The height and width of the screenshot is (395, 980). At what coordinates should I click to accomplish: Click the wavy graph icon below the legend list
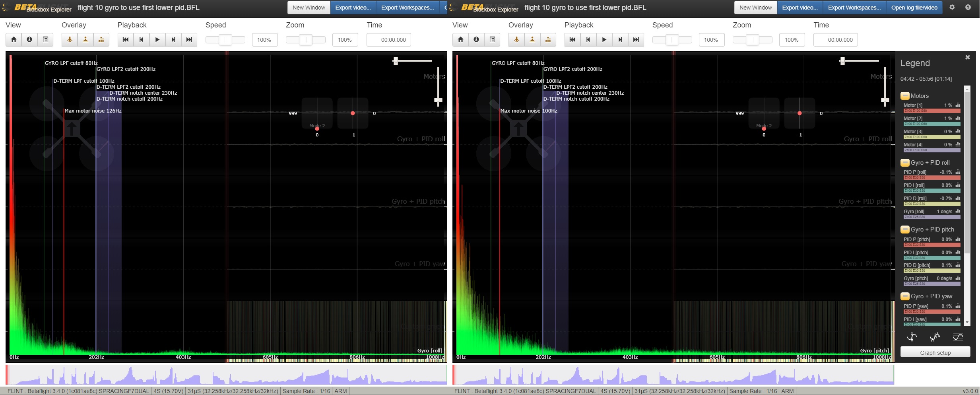[x=935, y=337]
